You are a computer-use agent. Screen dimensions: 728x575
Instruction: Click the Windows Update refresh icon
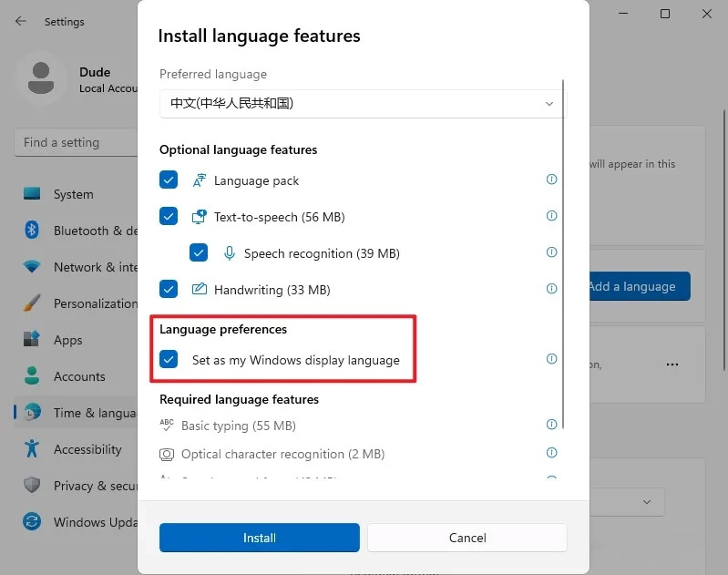pyautogui.click(x=32, y=521)
